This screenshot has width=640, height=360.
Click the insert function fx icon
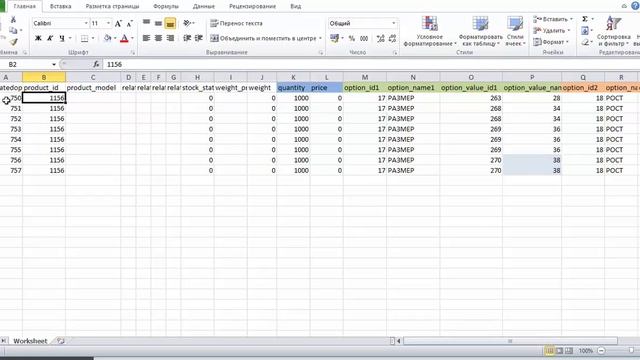tap(96, 64)
